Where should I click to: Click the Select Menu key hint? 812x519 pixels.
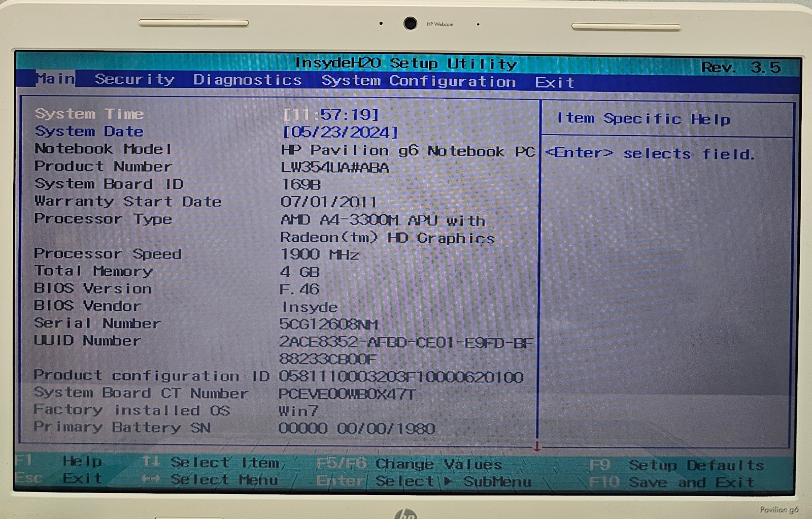210,479
